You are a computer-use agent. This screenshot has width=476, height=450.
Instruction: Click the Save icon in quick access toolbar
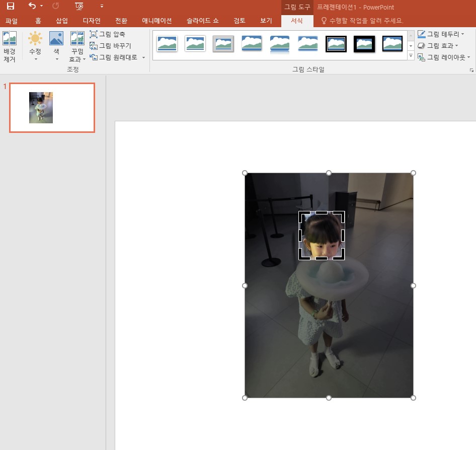pos(11,6)
